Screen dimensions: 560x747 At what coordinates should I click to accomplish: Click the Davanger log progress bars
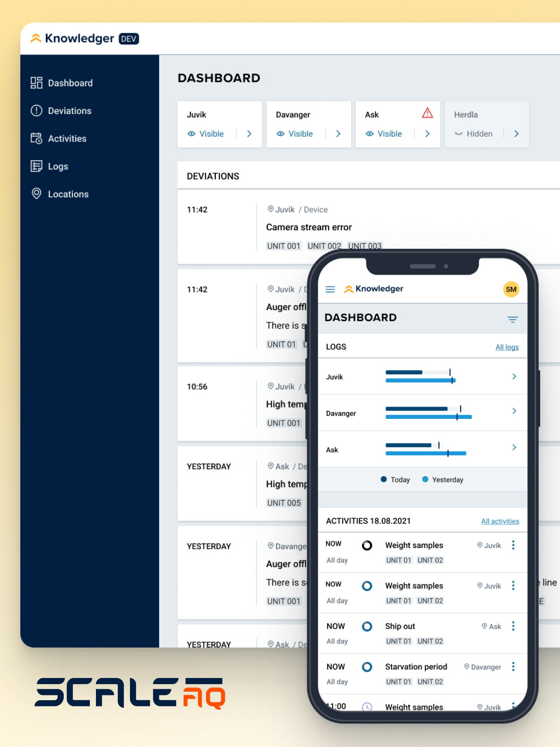(429, 413)
